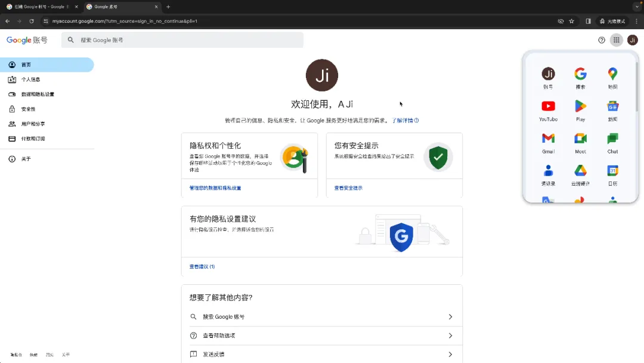This screenshot has height=363, width=644.
Task: Click the green shield security icon
Action: pos(438,156)
